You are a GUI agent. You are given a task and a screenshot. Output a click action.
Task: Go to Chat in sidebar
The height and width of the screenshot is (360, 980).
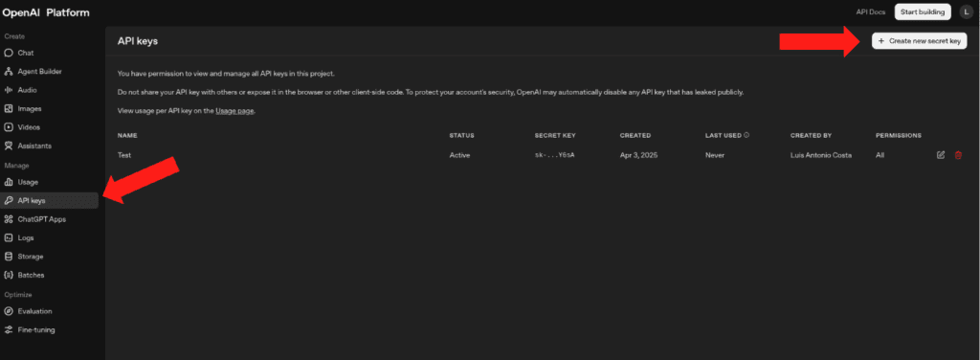26,53
